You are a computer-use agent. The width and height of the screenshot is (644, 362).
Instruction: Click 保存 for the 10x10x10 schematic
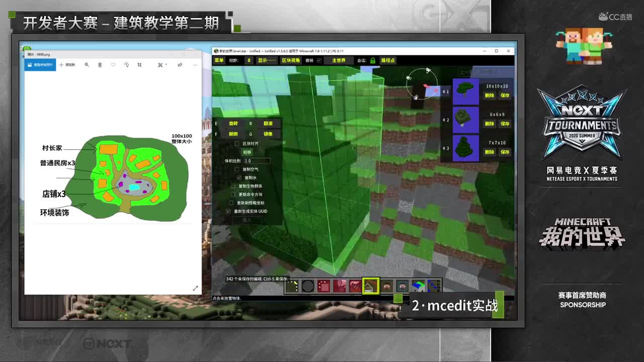(x=505, y=96)
